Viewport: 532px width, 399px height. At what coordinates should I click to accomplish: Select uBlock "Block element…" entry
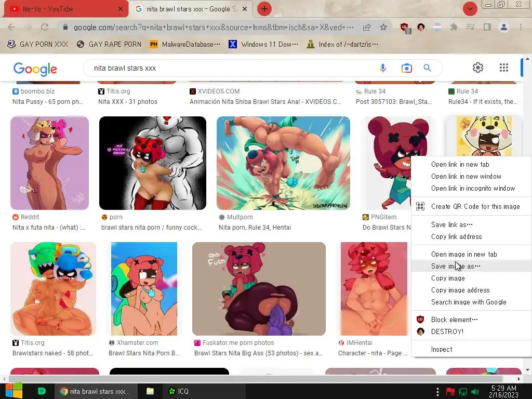point(454,320)
